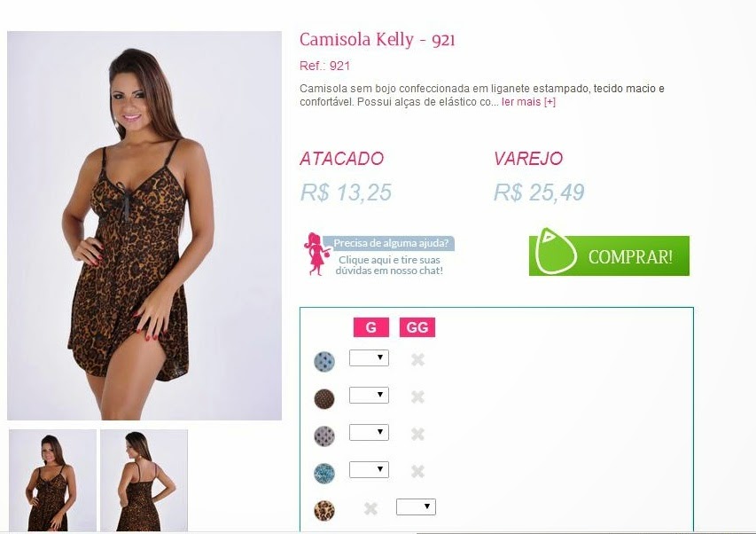Viewport: 756px width, 534px height.
Task: Open the 'ler mais [+]' description link
Action: coord(528,102)
